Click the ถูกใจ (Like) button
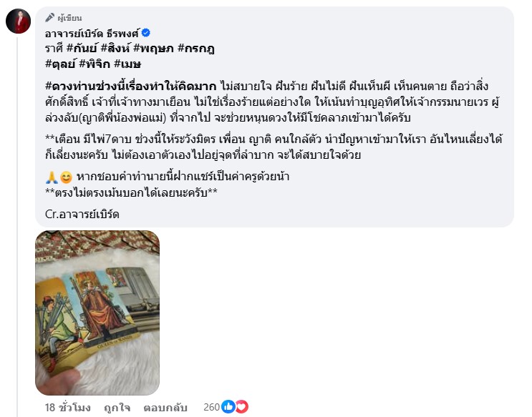The image size is (532, 417). (117, 407)
